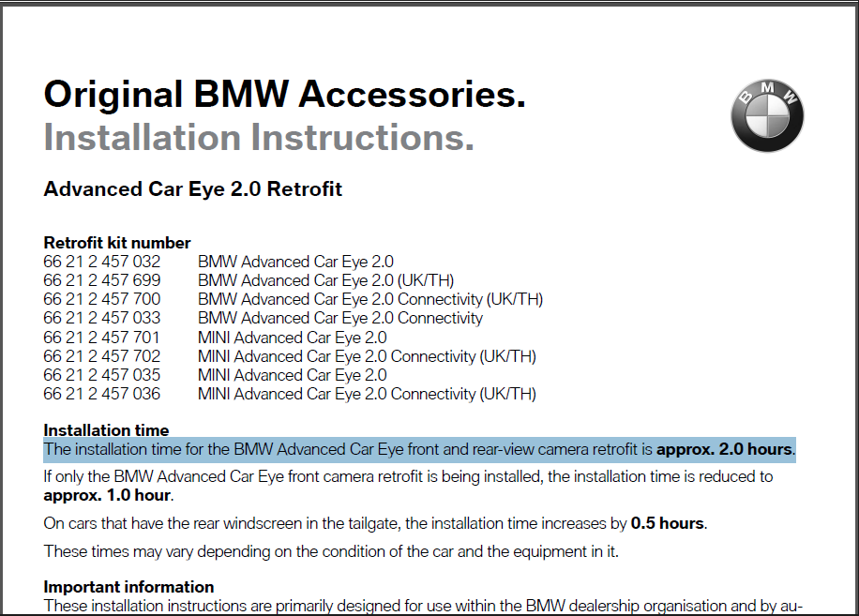The height and width of the screenshot is (616, 859).
Task: Click the 'Original BMW Accessories.' heading
Action: tap(284, 94)
